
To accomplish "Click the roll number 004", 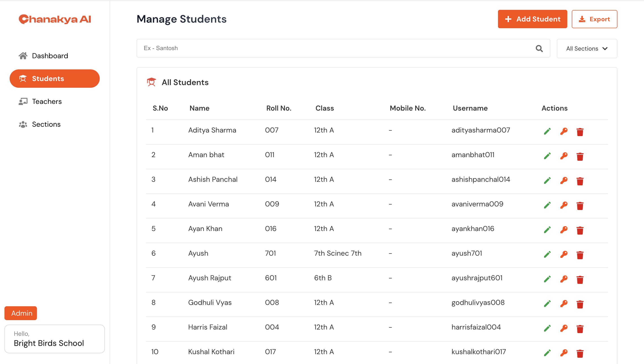I will click(x=272, y=327).
